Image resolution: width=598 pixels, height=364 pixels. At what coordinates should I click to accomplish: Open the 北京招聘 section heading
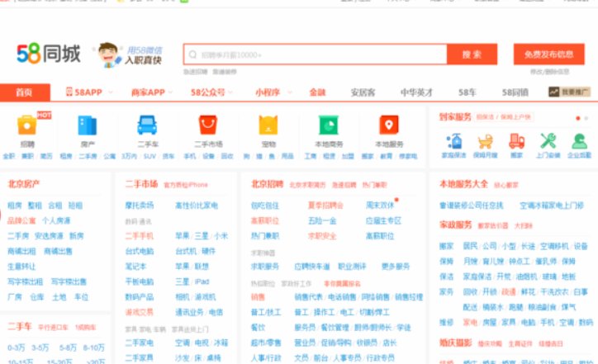(x=267, y=184)
